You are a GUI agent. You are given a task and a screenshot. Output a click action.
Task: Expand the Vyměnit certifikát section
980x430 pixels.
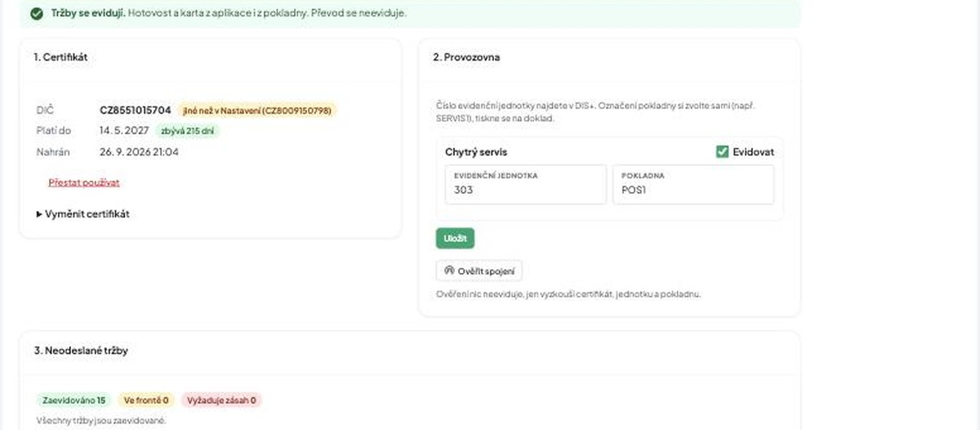(82, 214)
